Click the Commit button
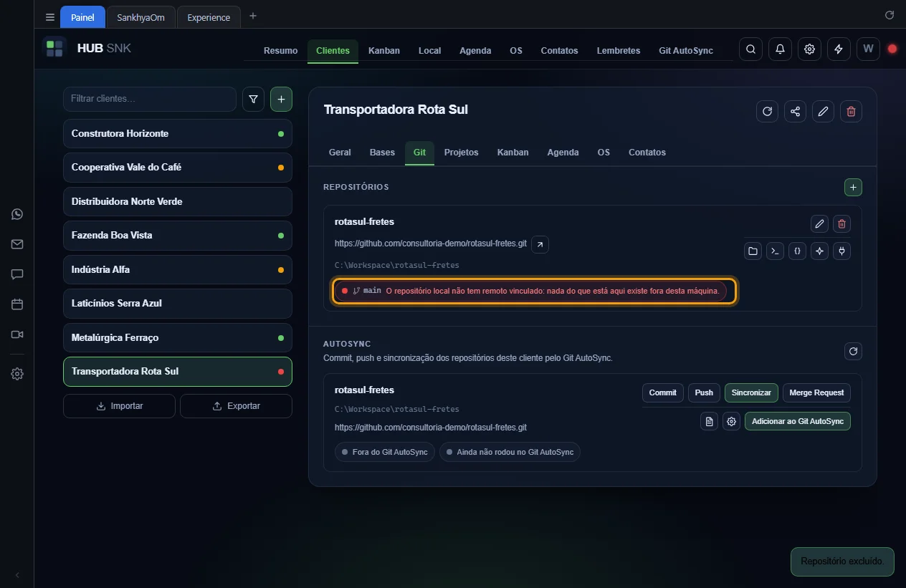 663,392
